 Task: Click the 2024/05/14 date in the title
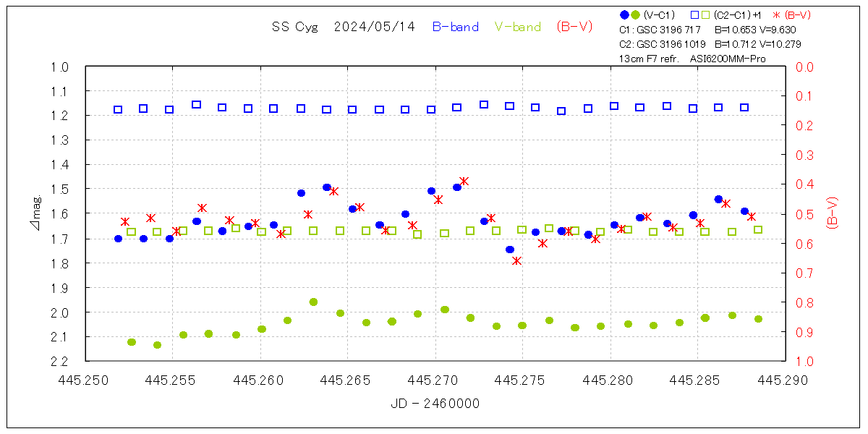pyautogui.click(x=375, y=27)
